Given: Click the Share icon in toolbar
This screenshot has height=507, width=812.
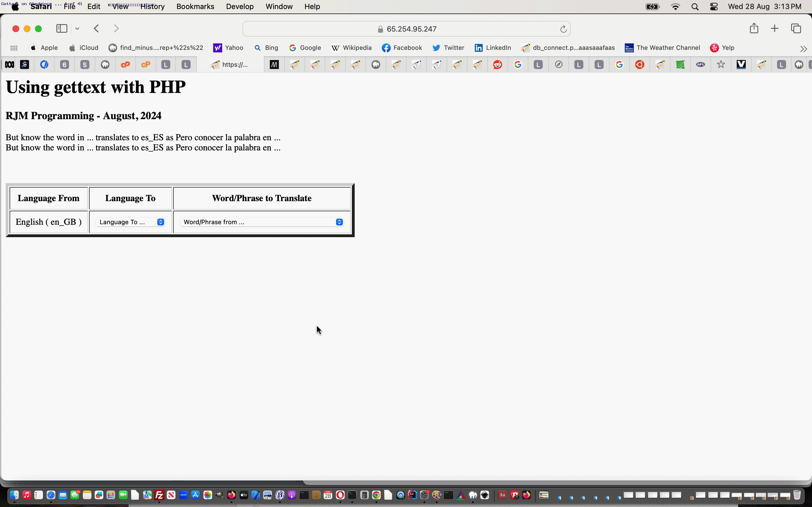Looking at the screenshot, I should tap(754, 28).
